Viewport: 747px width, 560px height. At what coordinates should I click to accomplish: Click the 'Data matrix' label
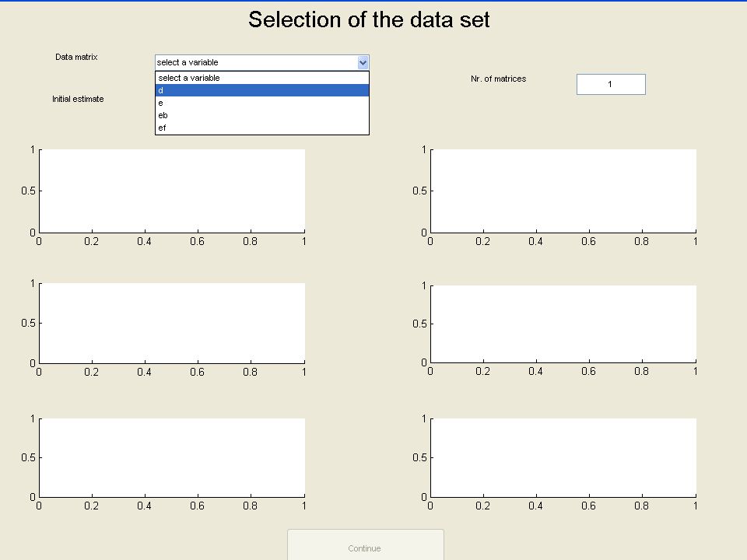[76, 57]
